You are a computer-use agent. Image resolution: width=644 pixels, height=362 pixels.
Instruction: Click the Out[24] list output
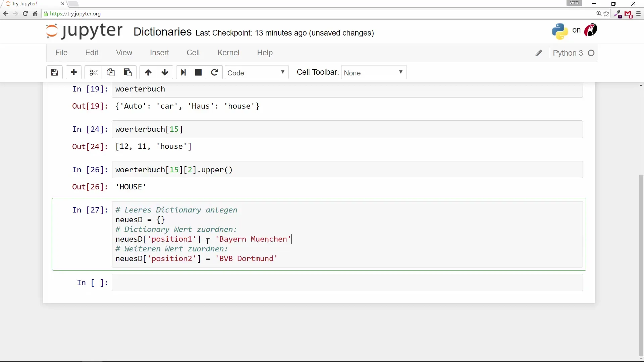[153, 146]
